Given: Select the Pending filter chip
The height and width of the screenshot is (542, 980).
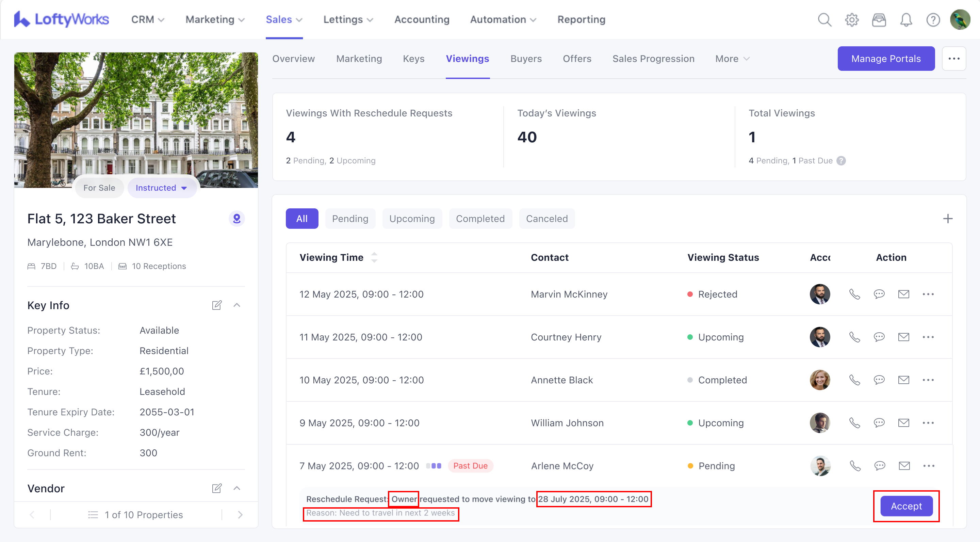Looking at the screenshot, I should click(x=350, y=219).
